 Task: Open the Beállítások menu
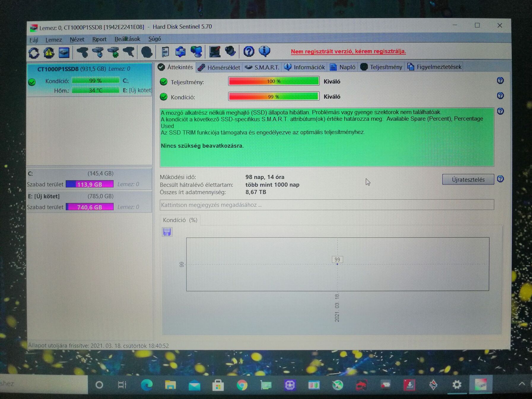pos(127,39)
